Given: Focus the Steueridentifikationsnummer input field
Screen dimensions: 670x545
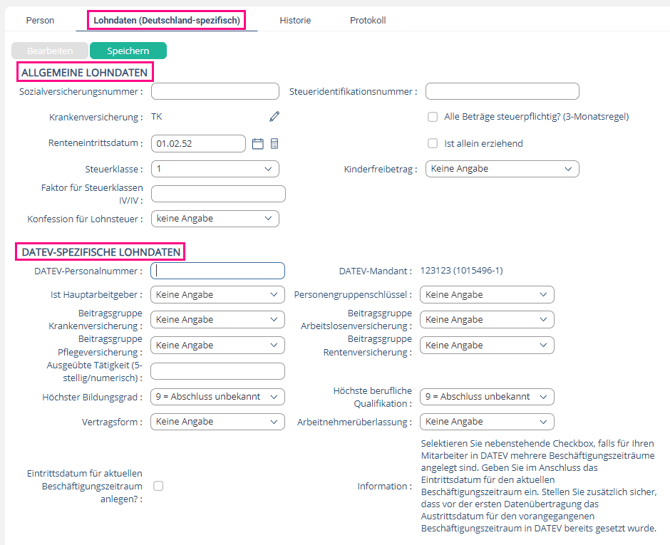Looking at the screenshot, I should click(501, 92).
